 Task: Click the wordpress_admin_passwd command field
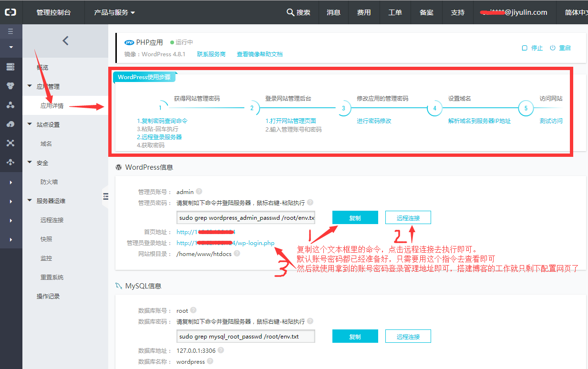[x=246, y=217]
